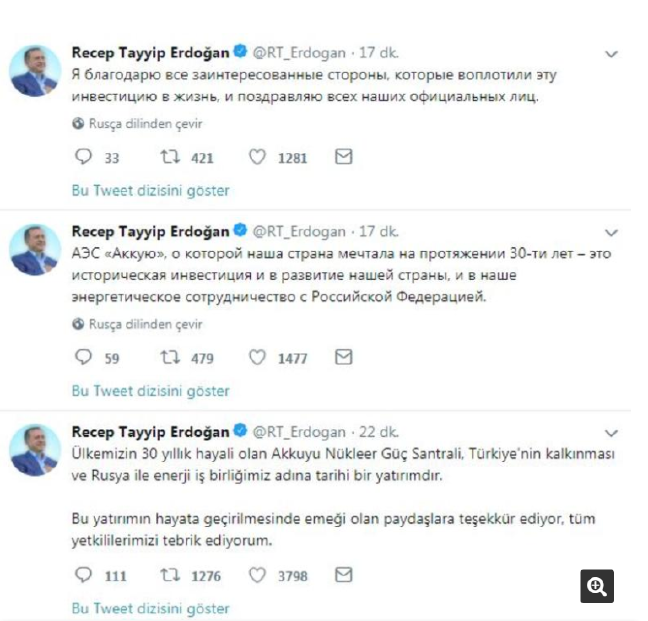Like the tweet showing 1477 likes

click(257, 357)
